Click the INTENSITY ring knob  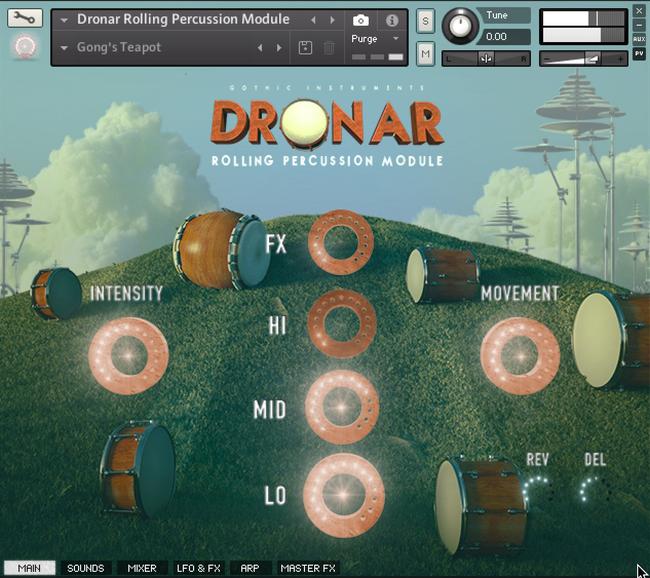click(129, 356)
